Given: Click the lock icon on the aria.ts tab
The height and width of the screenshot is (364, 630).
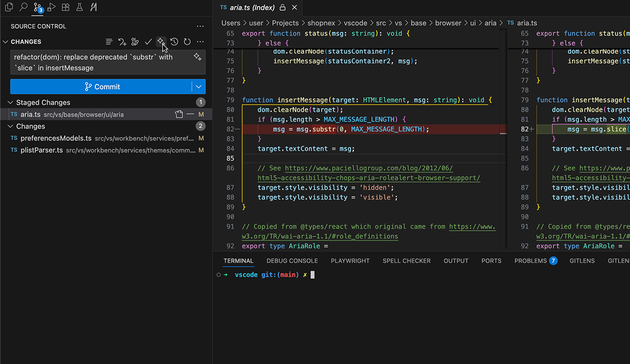Looking at the screenshot, I should 283,8.
